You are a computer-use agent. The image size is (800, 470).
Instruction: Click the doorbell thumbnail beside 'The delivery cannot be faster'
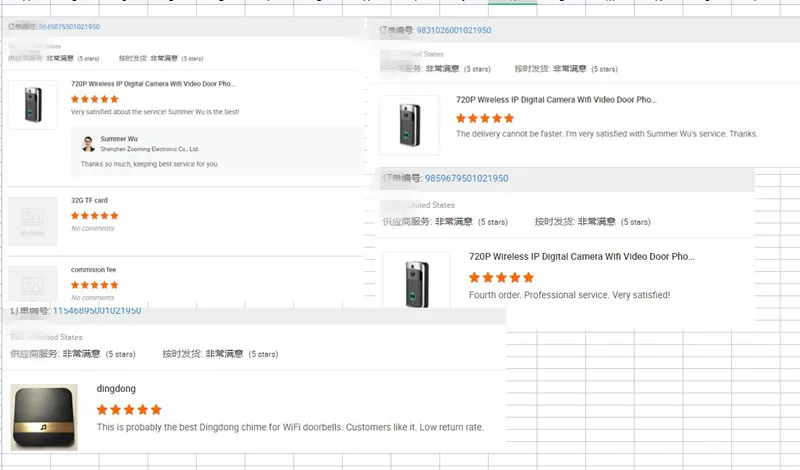(410, 124)
